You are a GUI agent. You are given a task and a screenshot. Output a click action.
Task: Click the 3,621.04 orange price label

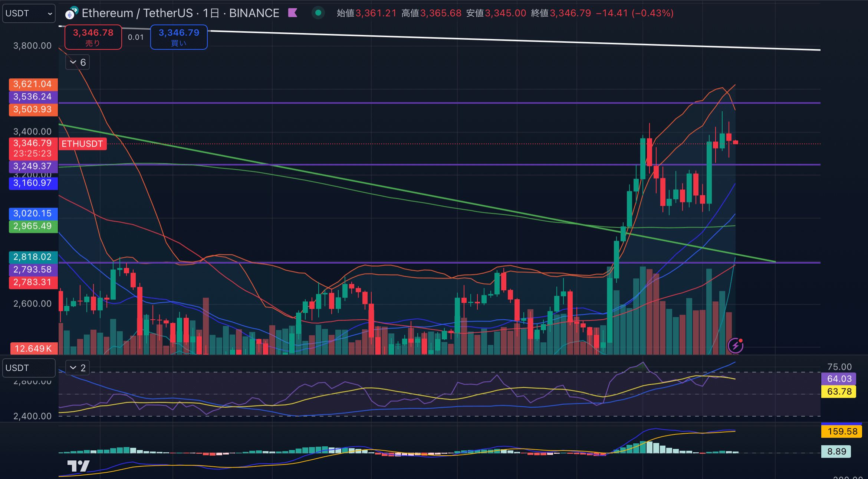(x=33, y=84)
